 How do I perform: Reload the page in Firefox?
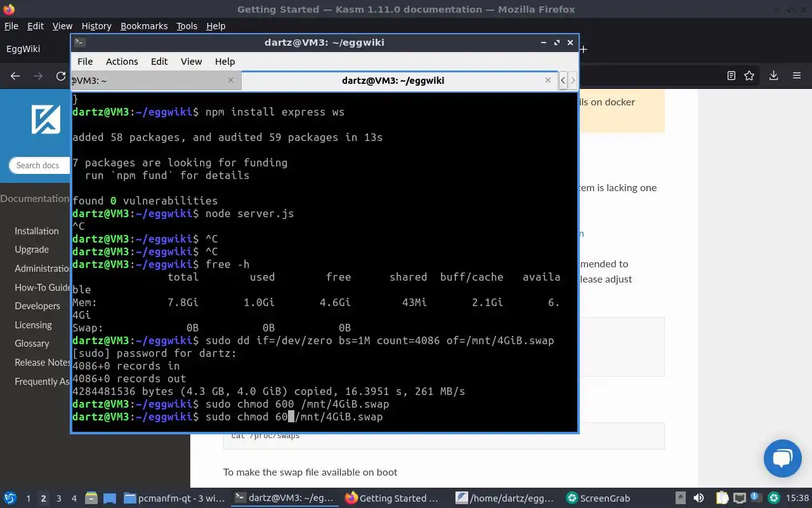click(61, 76)
